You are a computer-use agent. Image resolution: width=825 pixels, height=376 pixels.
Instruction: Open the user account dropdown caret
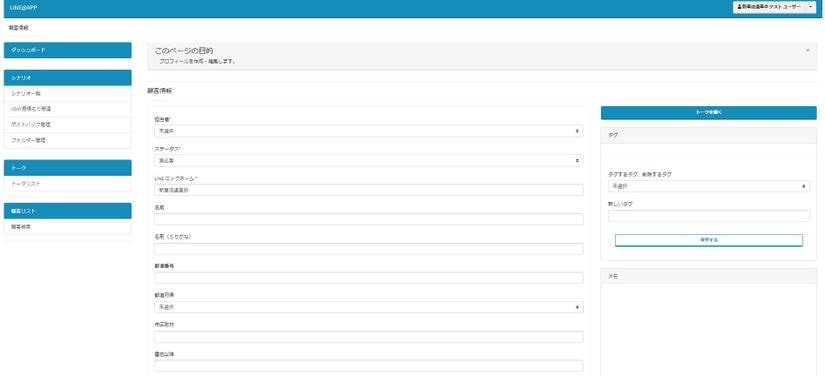[x=810, y=7]
